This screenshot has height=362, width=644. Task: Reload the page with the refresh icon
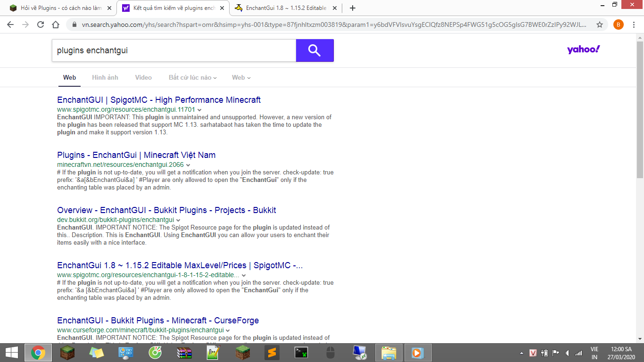(41, 25)
